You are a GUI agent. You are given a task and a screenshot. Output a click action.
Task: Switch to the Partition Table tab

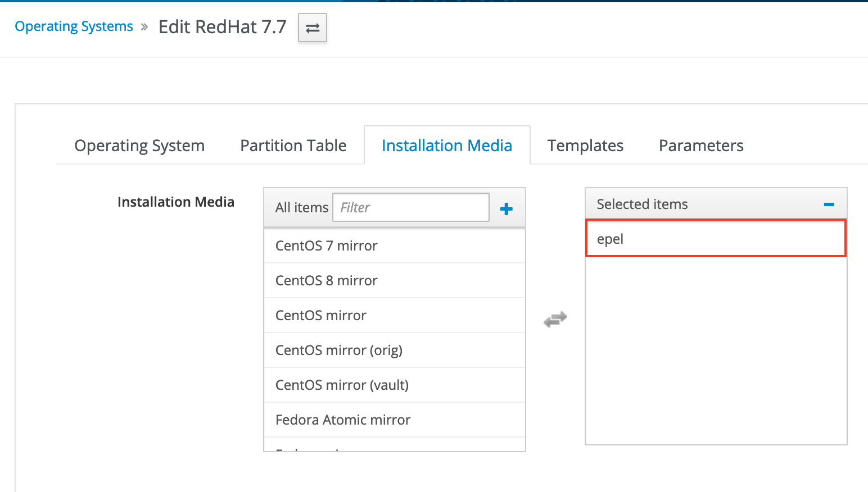[293, 145]
